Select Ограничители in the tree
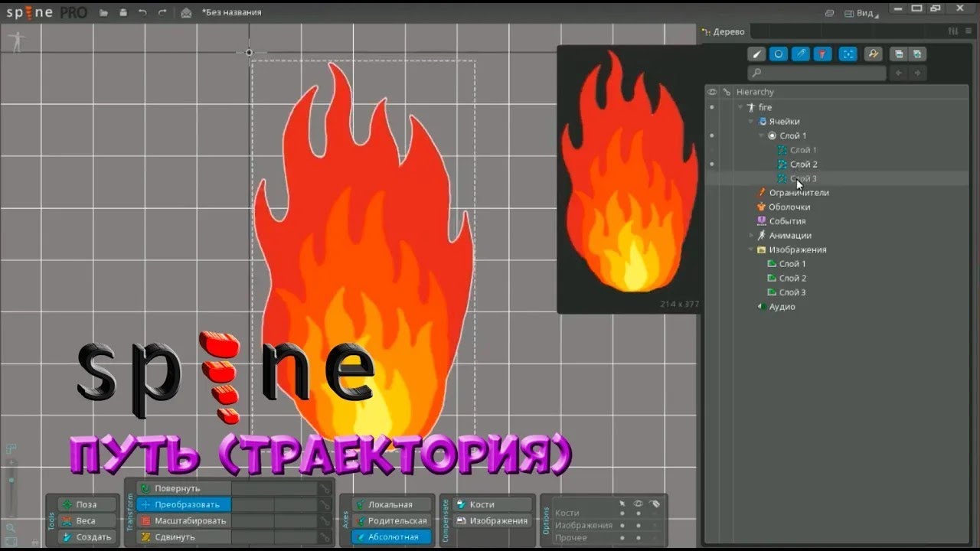The width and height of the screenshot is (980, 551). [x=799, y=193]
